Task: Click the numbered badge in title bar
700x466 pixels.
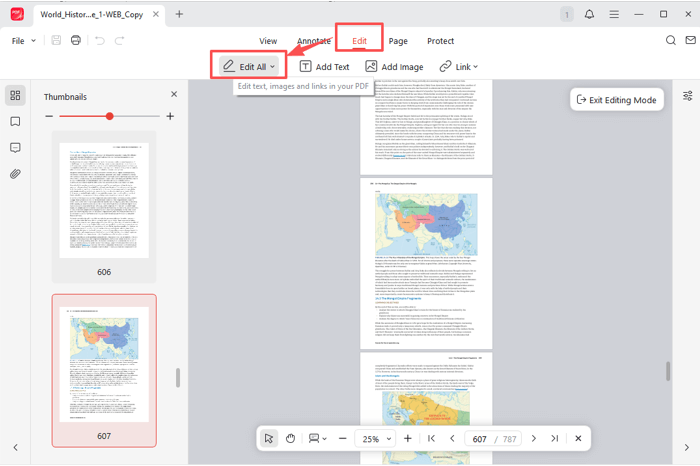Action: tap(567, 15)
